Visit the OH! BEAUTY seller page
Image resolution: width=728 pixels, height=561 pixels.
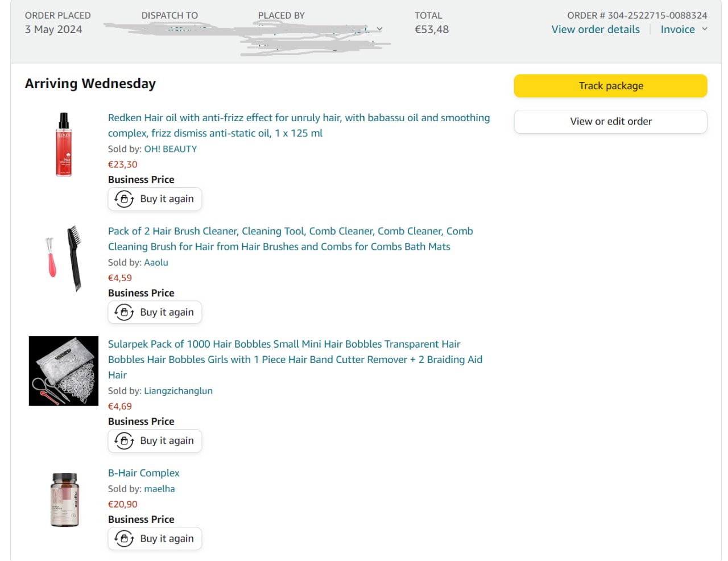coord(170,149)
